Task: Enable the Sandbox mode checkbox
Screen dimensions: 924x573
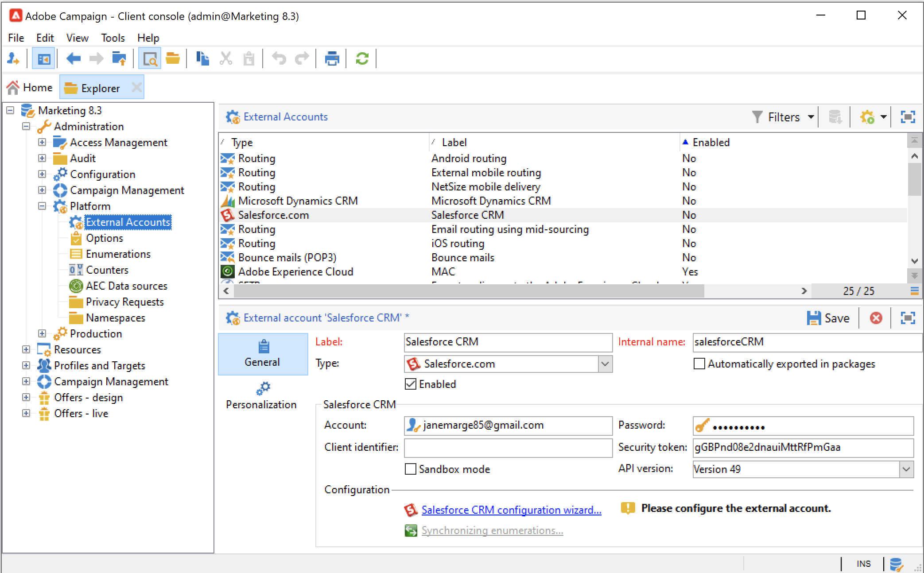Action: point(411,469)
